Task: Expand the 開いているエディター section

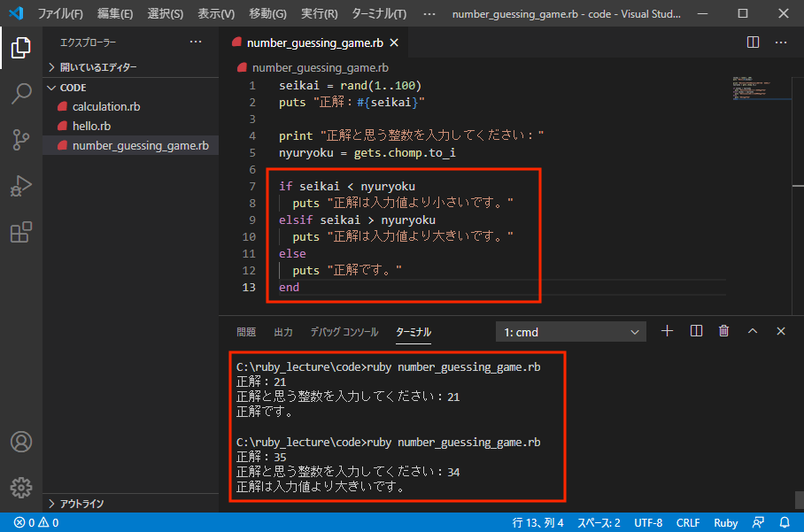Action: (x=131, y=67)
